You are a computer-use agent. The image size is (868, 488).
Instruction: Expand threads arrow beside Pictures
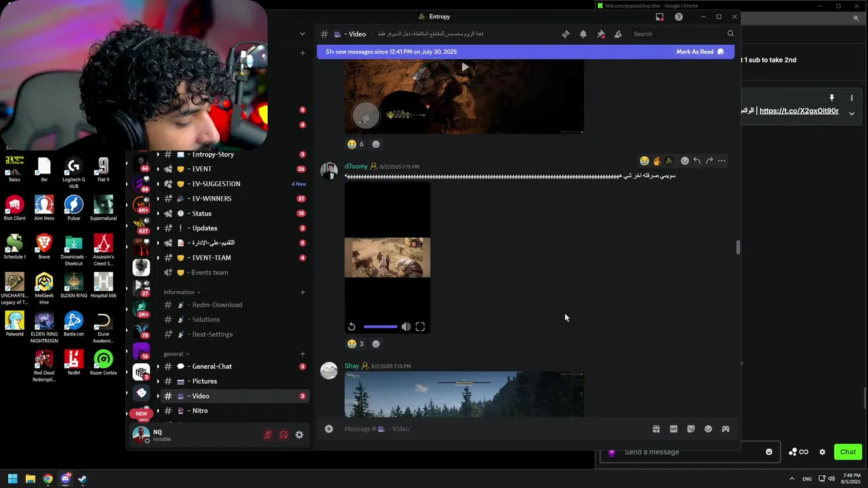coord(158,382)
